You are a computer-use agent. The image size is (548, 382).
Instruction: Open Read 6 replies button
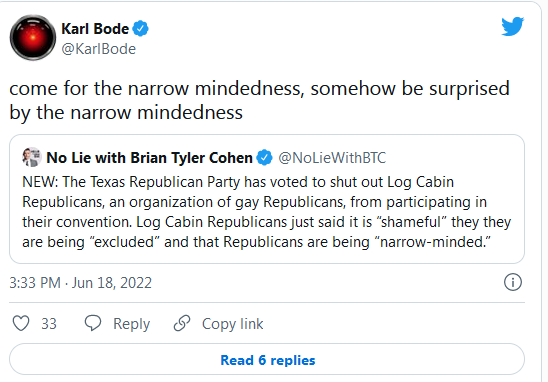(x=267, y=359)
